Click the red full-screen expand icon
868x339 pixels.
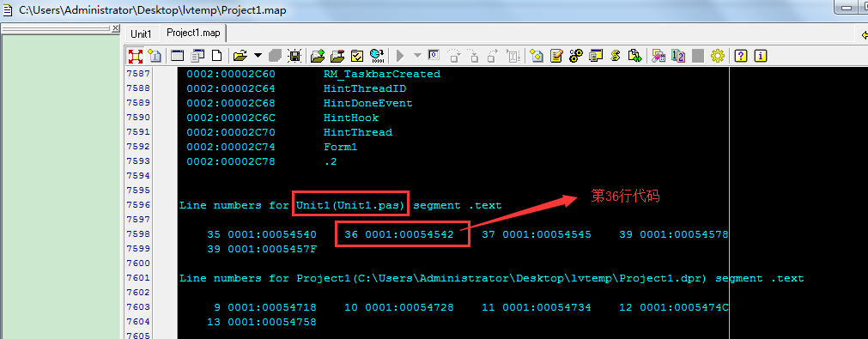click(x=135, y=55)
